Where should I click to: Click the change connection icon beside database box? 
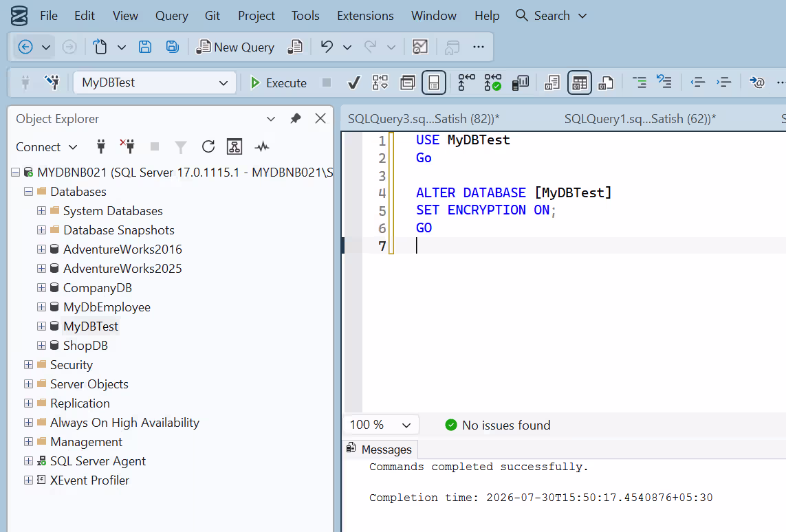click(x=52, y=82)
